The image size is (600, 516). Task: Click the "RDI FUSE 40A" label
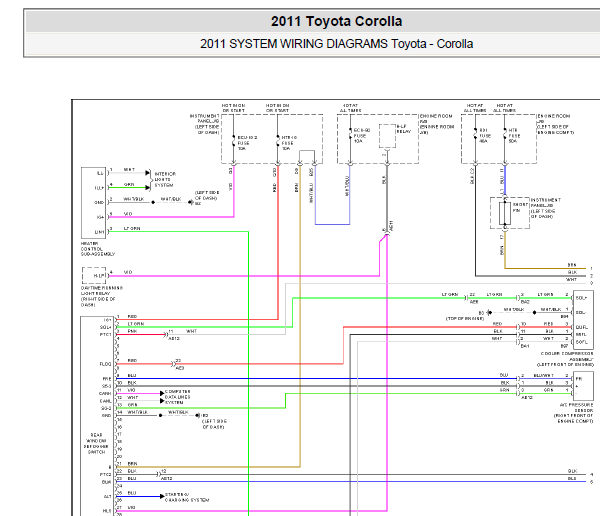coord(485,136)
